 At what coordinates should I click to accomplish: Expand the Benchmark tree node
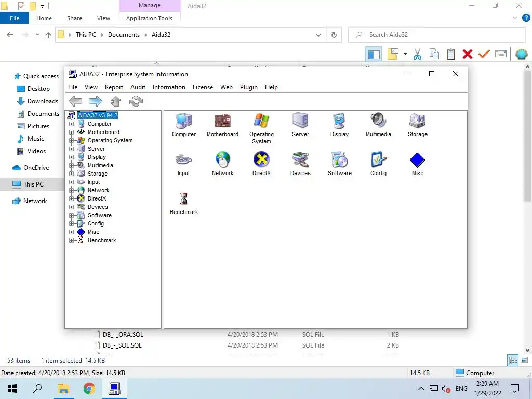[71, 240]
